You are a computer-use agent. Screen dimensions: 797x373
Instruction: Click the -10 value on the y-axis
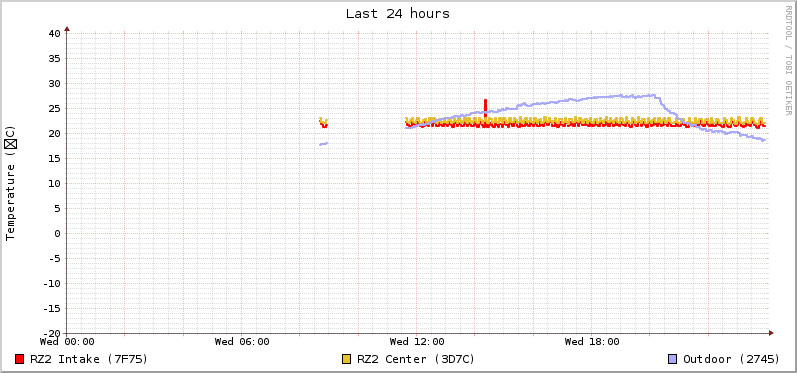pyautogui.click(x=52, y=284)
